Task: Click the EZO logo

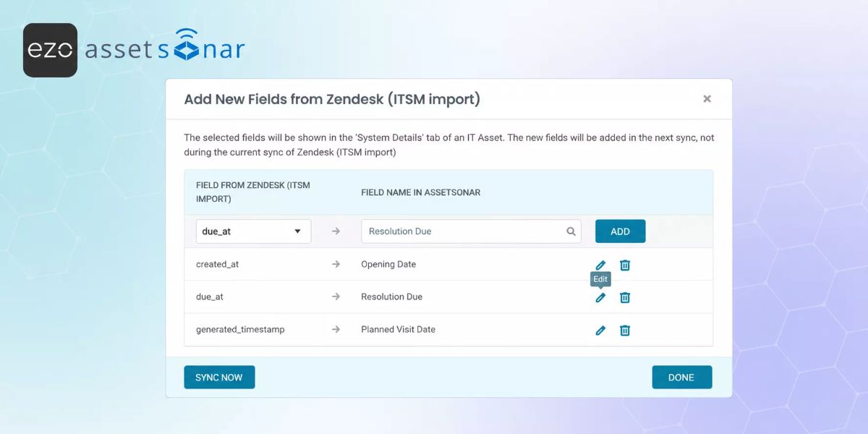Action: pyautogui.click(x=50, y=50)
